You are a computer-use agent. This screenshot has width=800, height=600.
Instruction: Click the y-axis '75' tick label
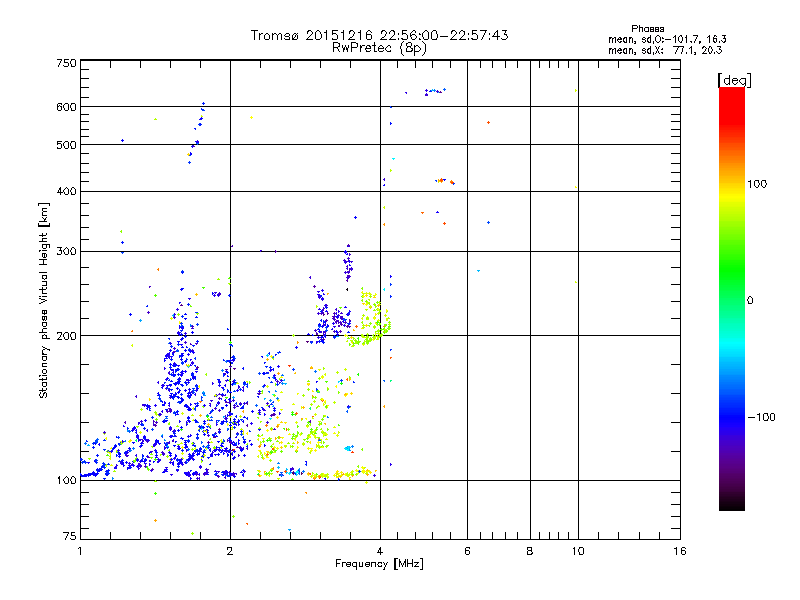click(x=70, y=536)
